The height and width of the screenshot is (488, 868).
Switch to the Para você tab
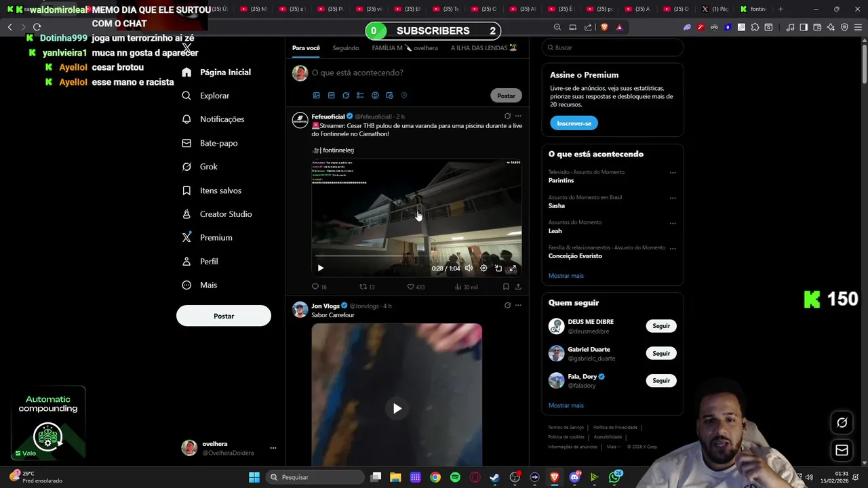point(306,48)
